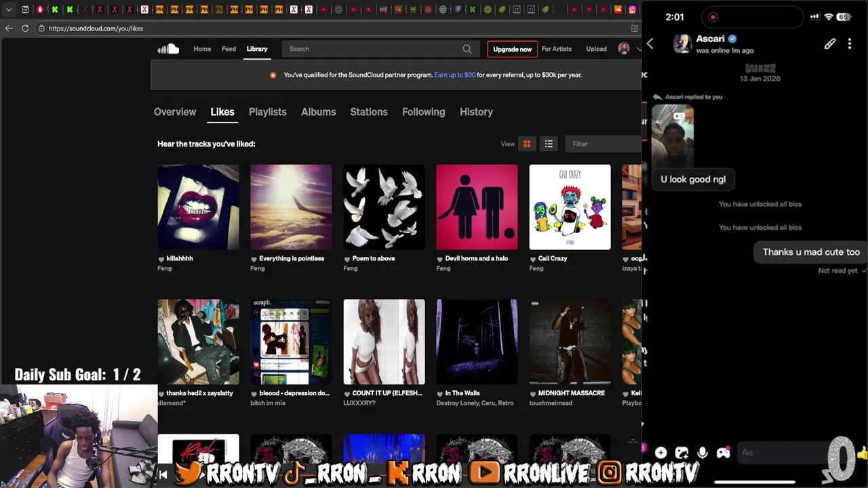Switch to the Following tab
The height and width of the screenshot is (488, 868).
coord(424,112)
